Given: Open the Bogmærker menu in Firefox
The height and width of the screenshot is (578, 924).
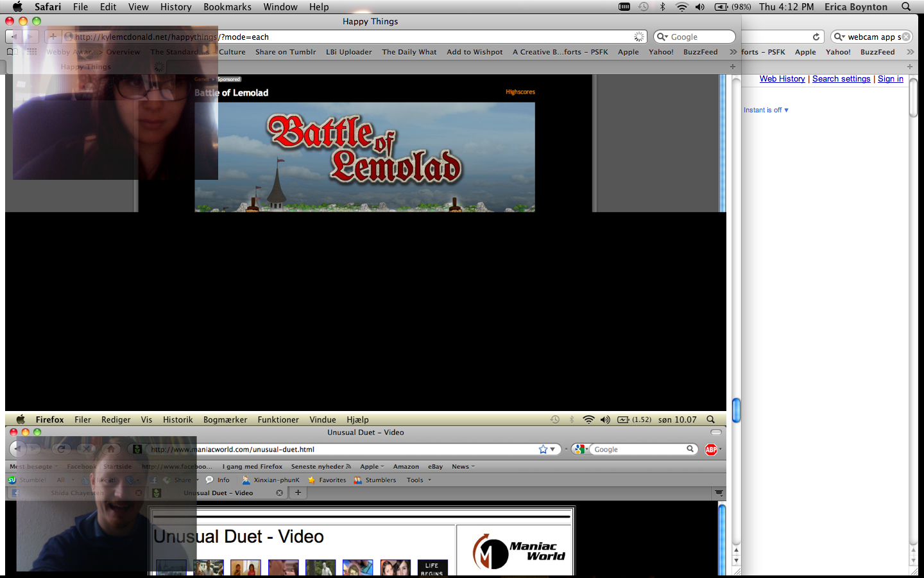Looking at the screenshot, I should pos(225,419).
